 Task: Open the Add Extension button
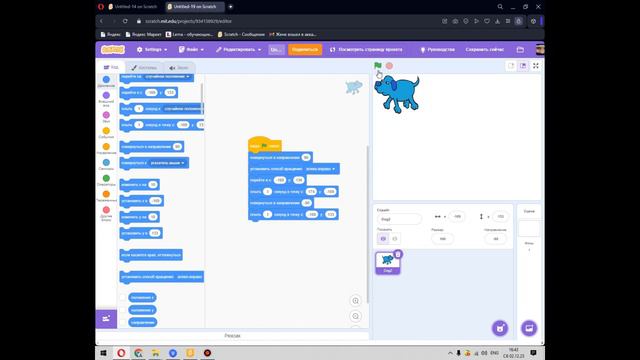tap(106, 319)
